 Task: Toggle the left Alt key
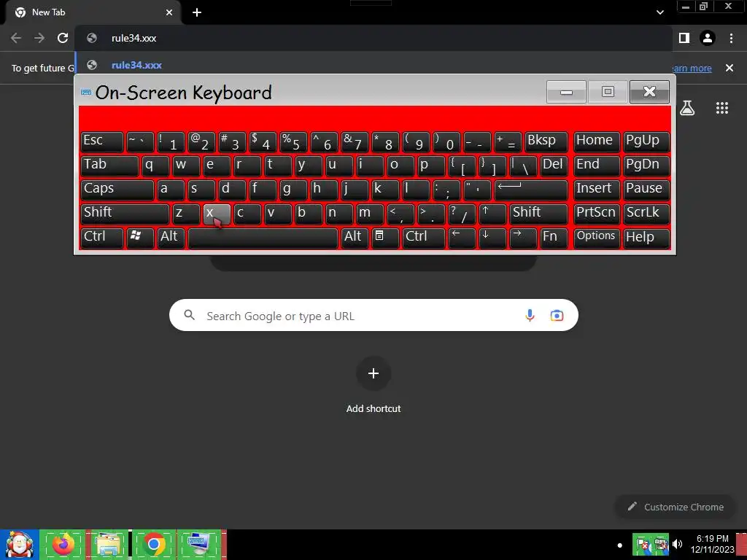171,238
